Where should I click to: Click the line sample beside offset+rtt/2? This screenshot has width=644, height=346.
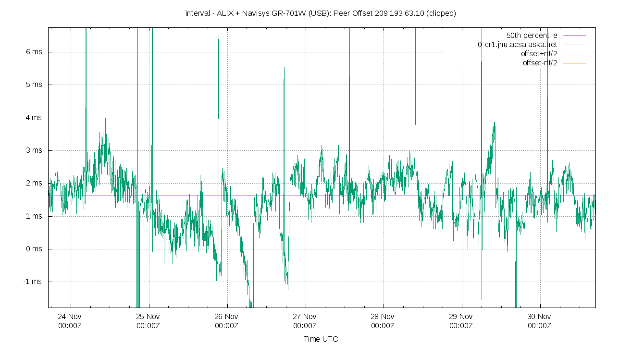(574, 54)
